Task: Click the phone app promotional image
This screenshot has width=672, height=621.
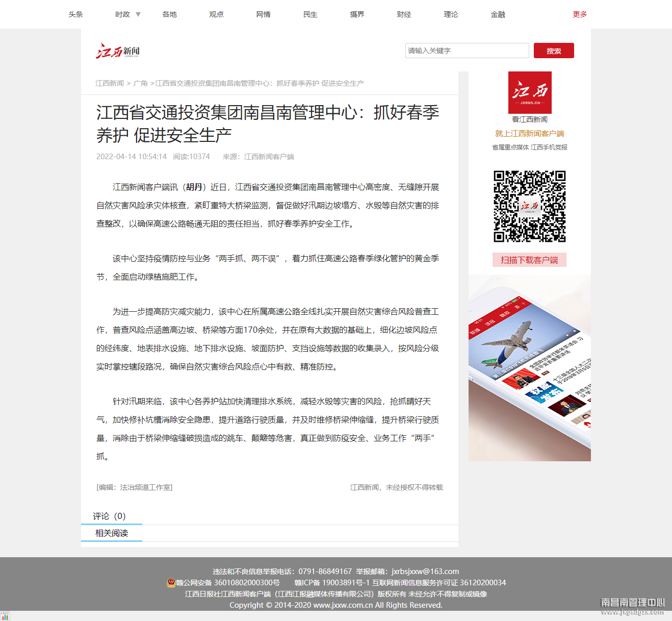Action: coord(529,367)
